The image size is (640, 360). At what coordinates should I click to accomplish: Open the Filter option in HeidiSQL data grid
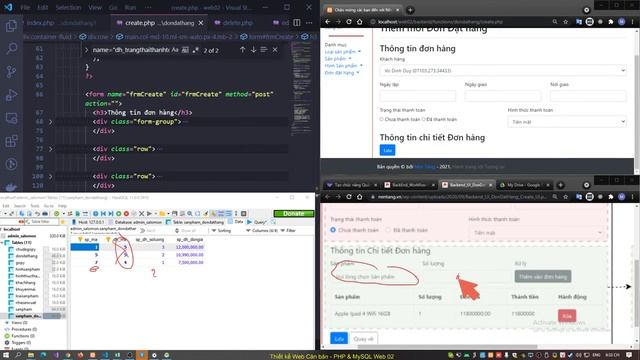288,231
